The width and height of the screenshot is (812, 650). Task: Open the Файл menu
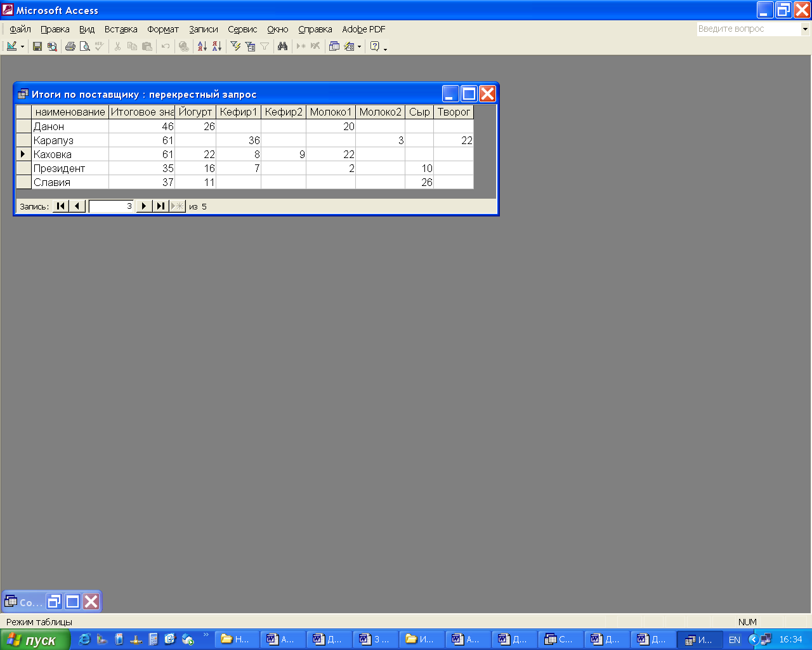coord(20,29)
